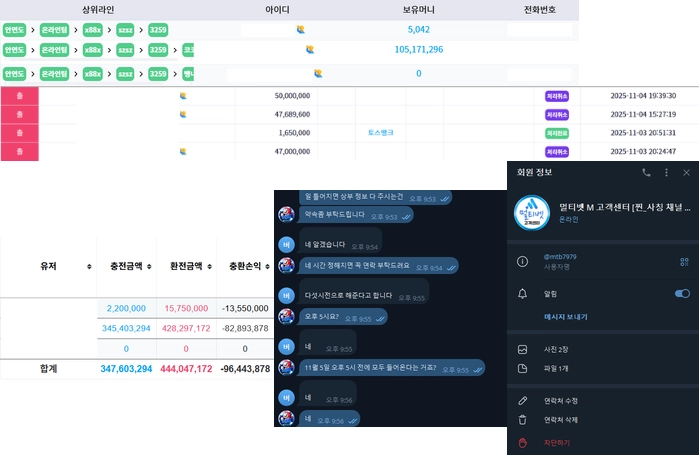Click the x88x badge in the 5,042 row
The image size is (699, 455).
point(93,30)
